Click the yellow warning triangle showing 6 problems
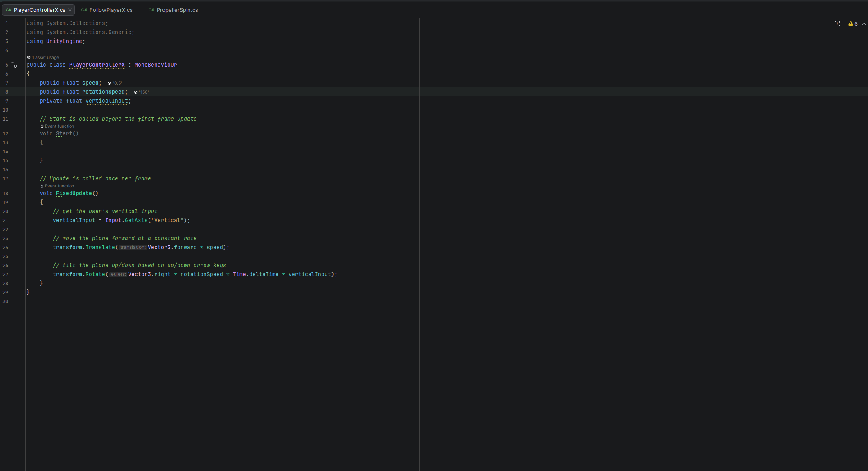Viewport: 868px width, 471px height. (x=851, y=24)
